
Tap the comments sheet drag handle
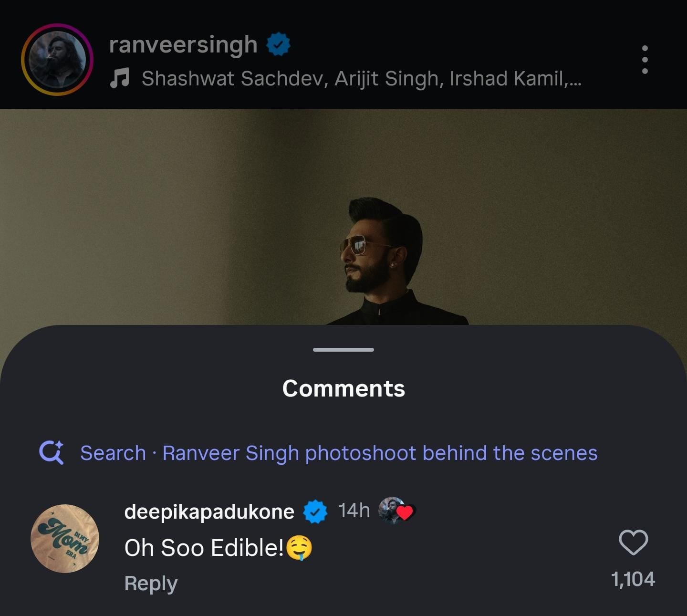coord(343,350)
